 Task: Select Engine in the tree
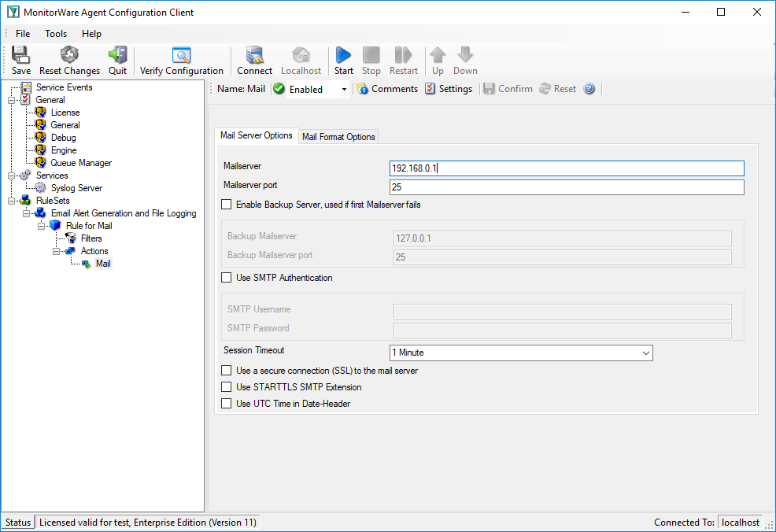pos(64,150)
